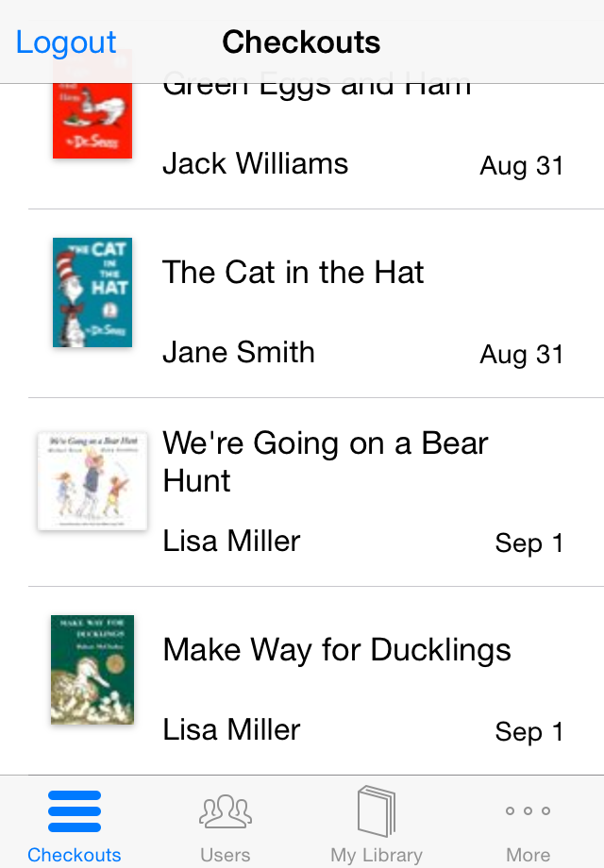Tap The Cat in the Hat cover
This screenshot has width=604, height=868.
pyautogui.click(x=92, y=292)
